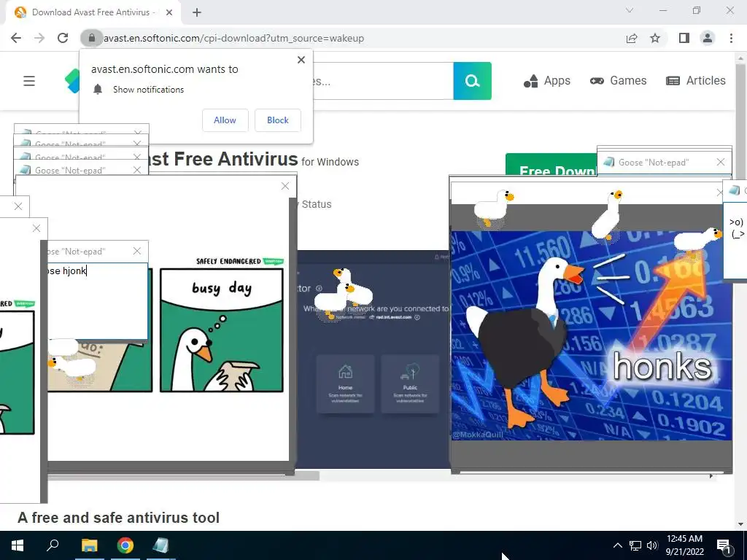
Task: Close the busy day comic window
Action: click(285, 186)
